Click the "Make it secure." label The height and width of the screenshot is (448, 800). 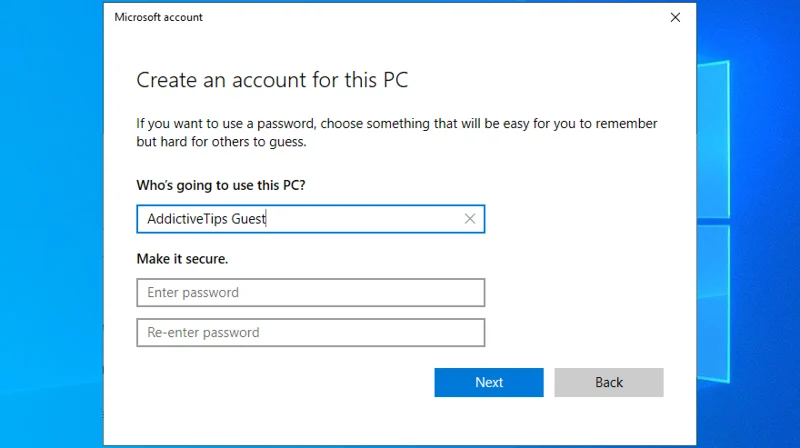tap(182, 259)
